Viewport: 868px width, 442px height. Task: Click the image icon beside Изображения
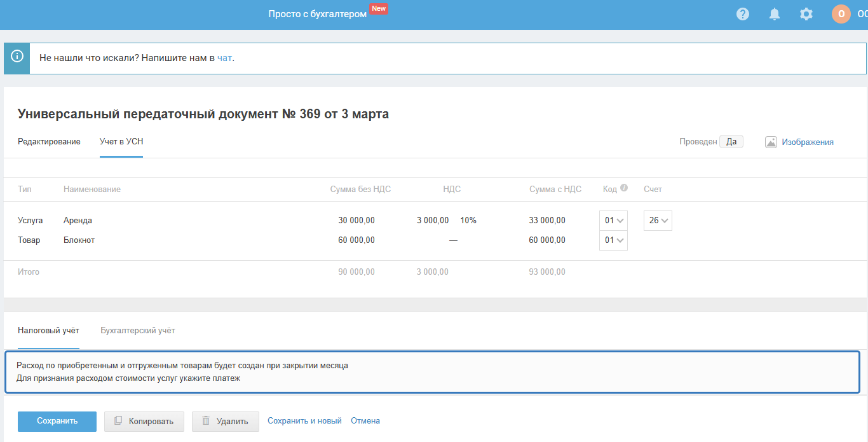pyautogui.click(x=771, y=142)
